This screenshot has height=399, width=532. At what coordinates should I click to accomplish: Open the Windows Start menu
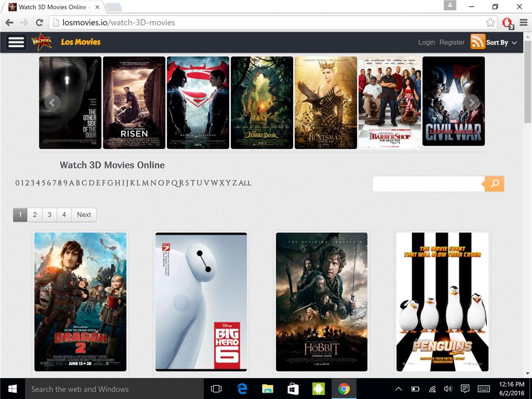(x=12, y=389)
